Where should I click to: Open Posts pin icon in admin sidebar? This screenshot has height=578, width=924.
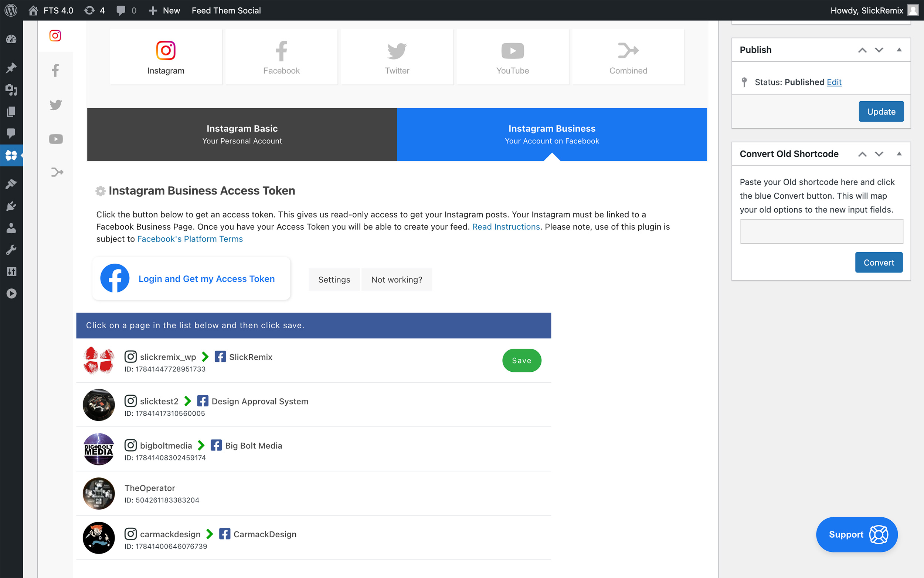coord(11,68)
